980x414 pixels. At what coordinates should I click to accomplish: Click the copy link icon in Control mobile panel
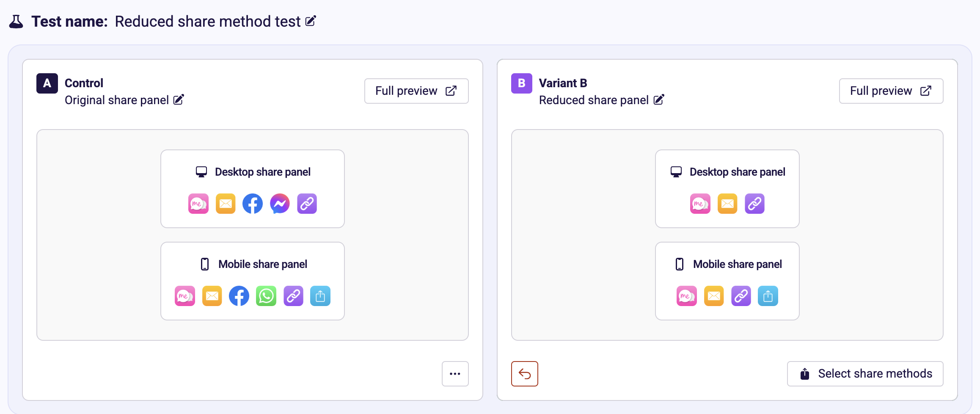coord(293,296)
